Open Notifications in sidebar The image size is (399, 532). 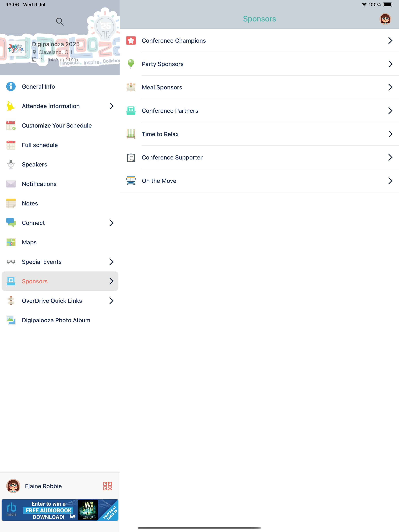tap(60, 184)
